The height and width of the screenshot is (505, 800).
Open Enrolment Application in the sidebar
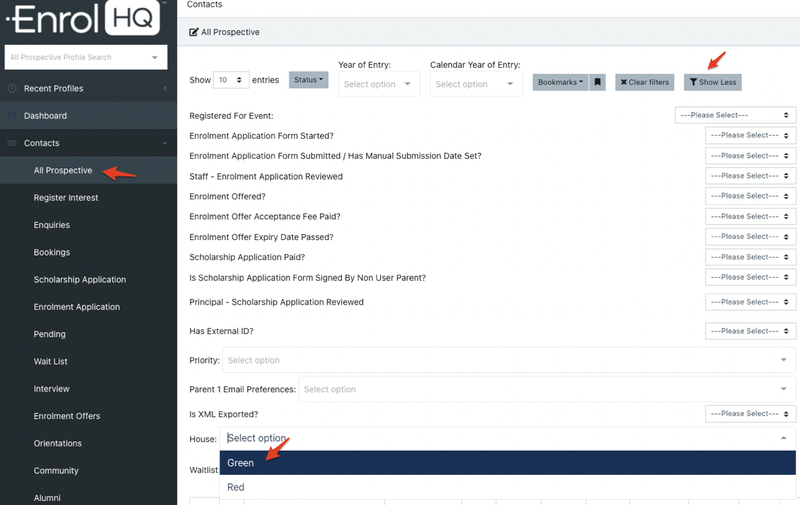[x=76, y=307]
